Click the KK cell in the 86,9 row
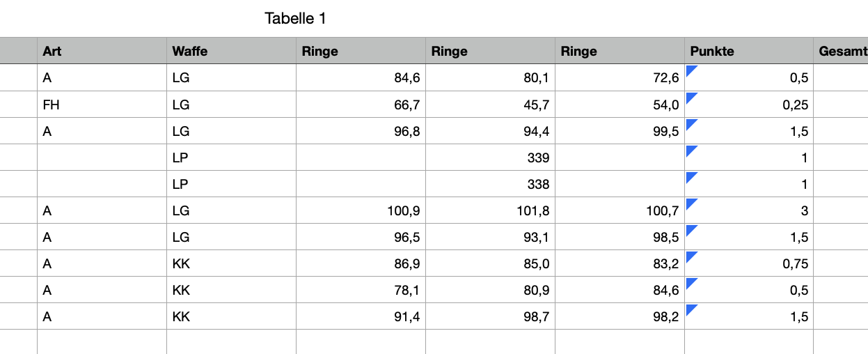This screenshot has height=354, width=868. [231, 263]
